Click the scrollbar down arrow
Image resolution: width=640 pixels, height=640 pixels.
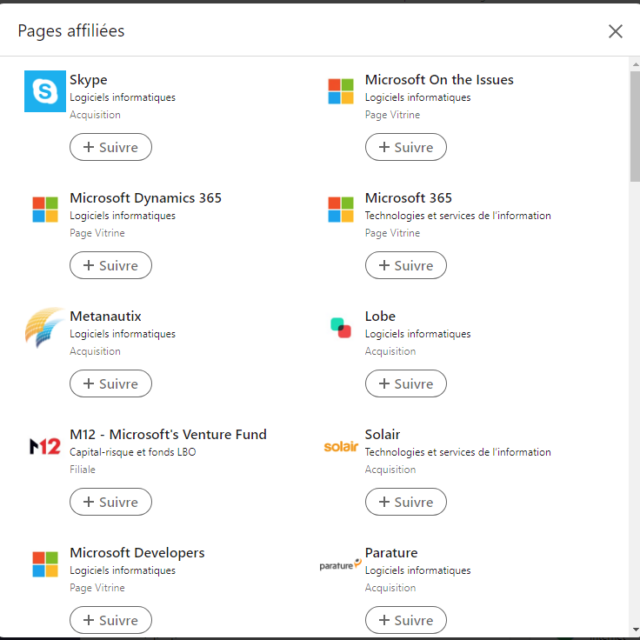[x=636, y=629]
